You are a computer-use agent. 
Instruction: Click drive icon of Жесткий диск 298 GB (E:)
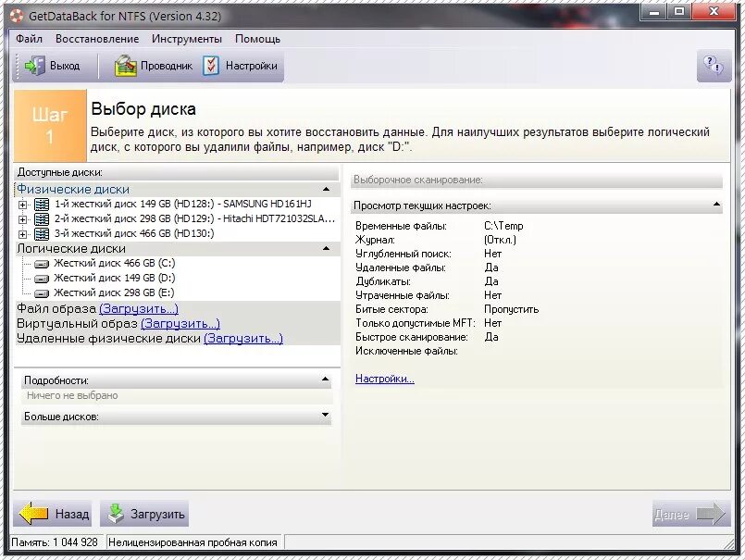42,293
